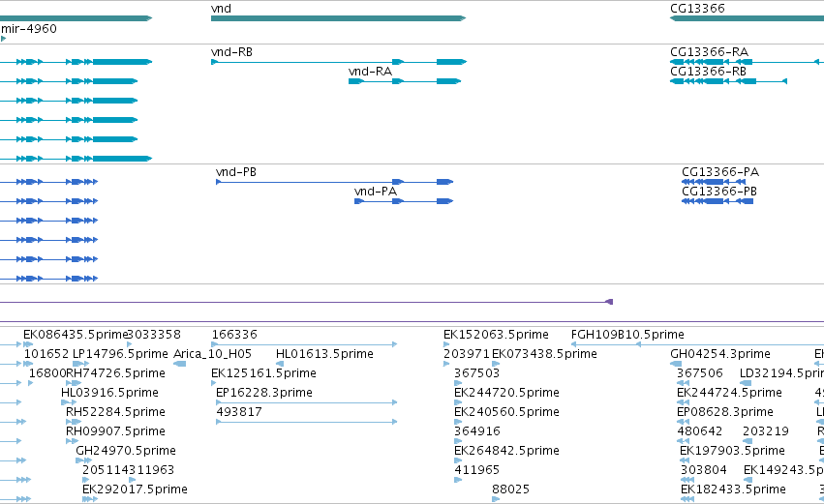Click the 367503 feature

pyautogui.click(x=458, y=383)
